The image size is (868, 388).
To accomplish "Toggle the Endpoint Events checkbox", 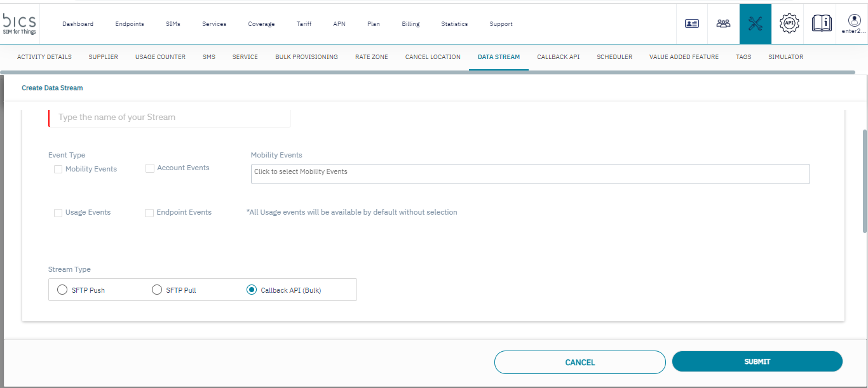I will coord(150,213).
